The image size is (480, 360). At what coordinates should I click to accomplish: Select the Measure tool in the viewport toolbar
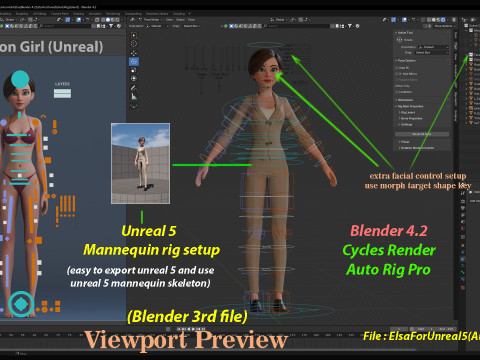click(134, 96)
